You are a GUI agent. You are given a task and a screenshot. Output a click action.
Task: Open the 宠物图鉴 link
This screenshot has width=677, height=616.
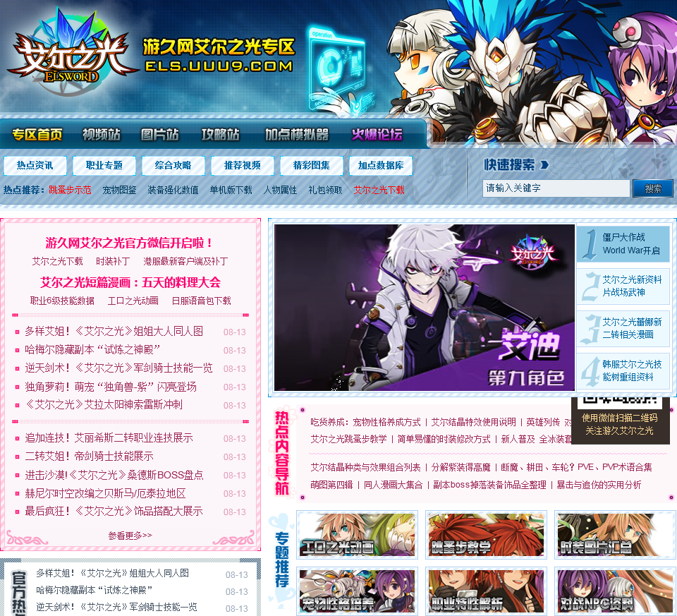[119, 190]
